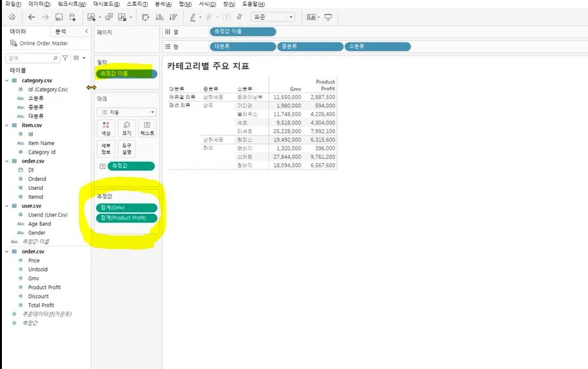Click the 텍스트 text marks button
588x369 pixels.
point(147,128)
